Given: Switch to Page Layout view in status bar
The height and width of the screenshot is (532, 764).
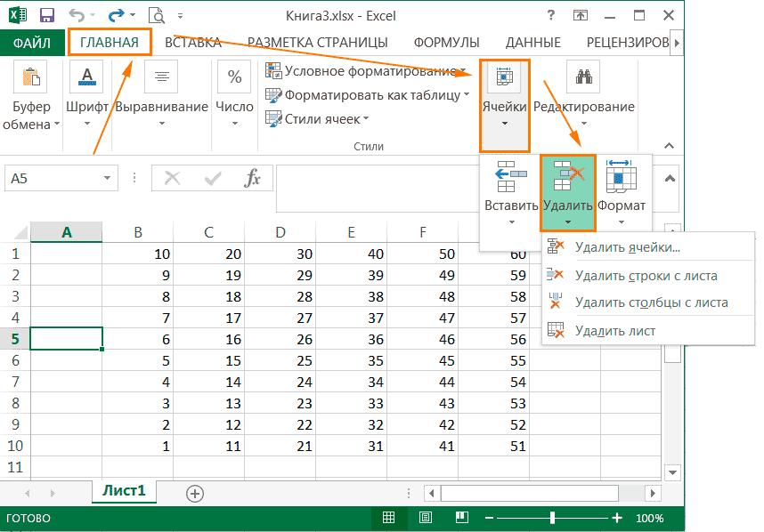Looking at the screenshot, I should pos(426,518).
